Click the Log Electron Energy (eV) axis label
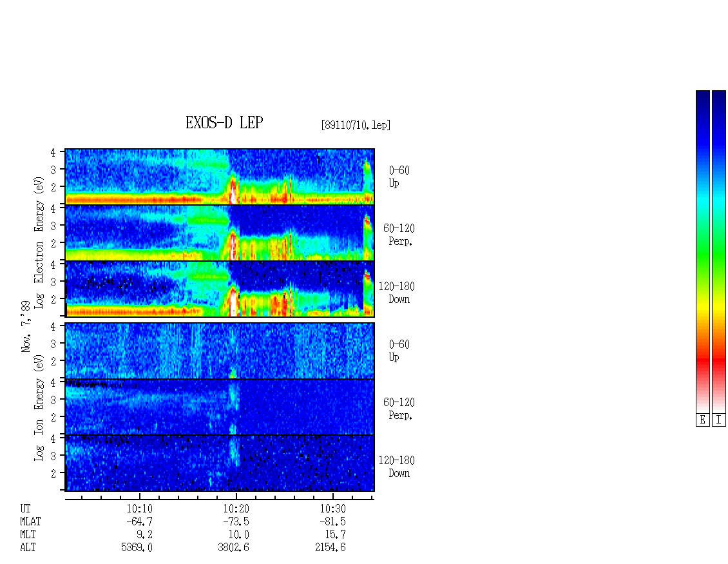 (x=39, y=242)
